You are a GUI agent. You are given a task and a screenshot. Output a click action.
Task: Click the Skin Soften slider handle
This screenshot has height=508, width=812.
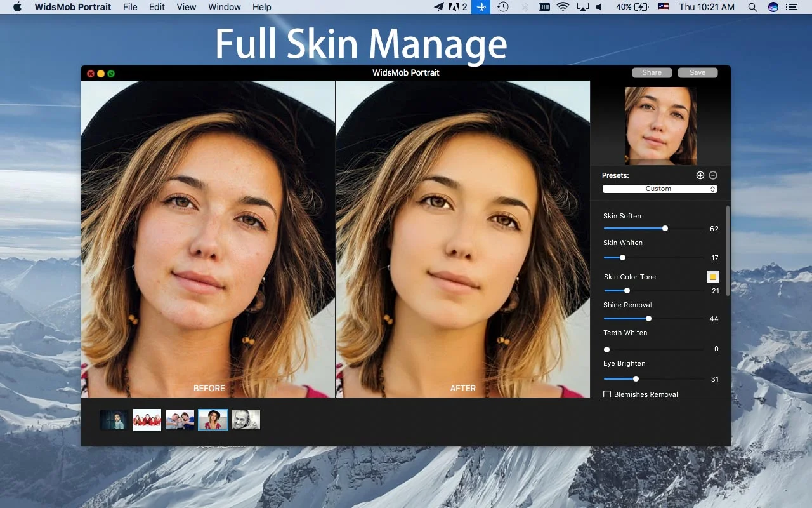pos(664,228)
